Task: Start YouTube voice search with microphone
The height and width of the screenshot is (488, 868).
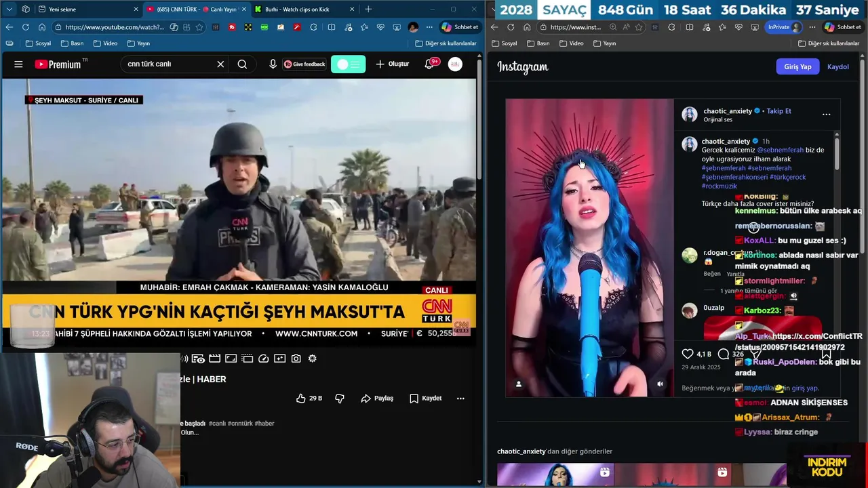Action: [x=273, y=64]
